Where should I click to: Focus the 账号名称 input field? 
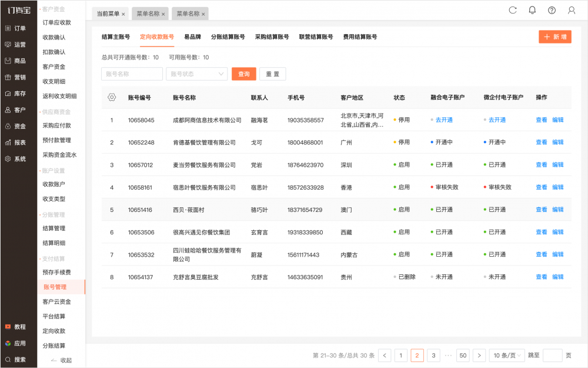click(132, 74)
